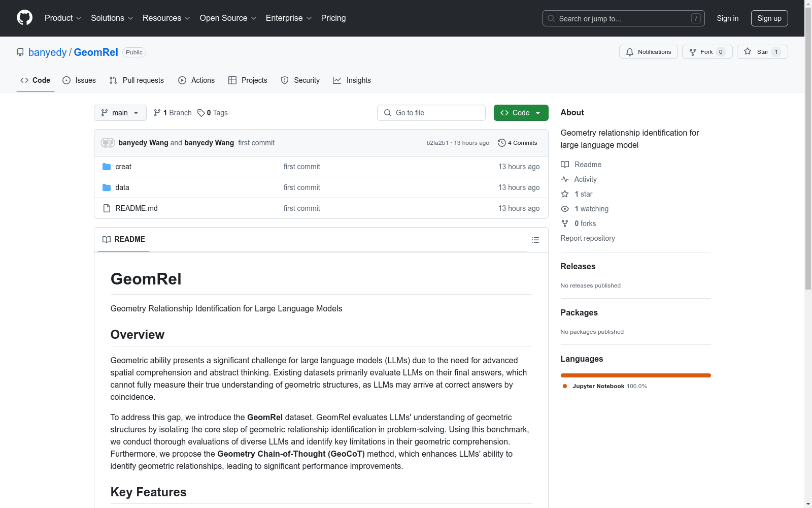
Task: Open the README outline list icon
Action: (x=535, y=240)
